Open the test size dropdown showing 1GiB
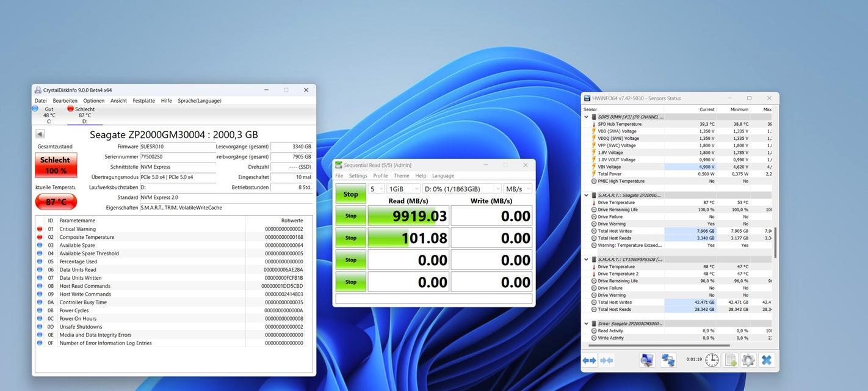 (x=403, y=189)
